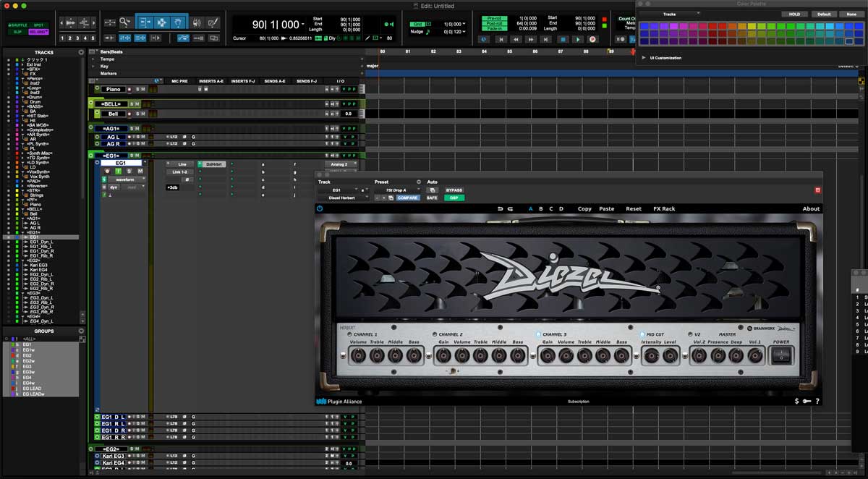Expand UI Customization section
The height and width of the screenshot is (479, 868).
[644, 58]
